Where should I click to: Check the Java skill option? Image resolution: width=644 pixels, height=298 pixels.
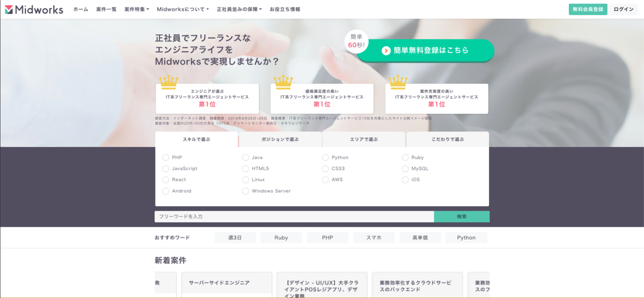tap(246, 158)
